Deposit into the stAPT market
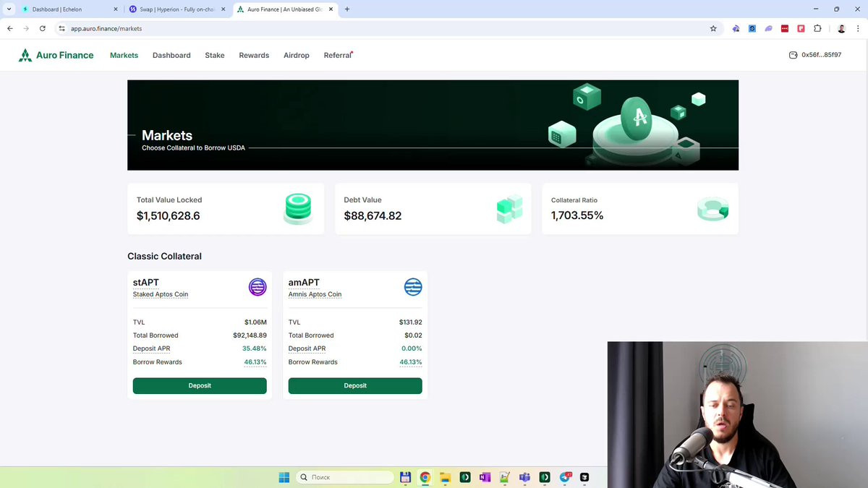Image resolution: width=868 pixels, height=488 pixels. 200,385
